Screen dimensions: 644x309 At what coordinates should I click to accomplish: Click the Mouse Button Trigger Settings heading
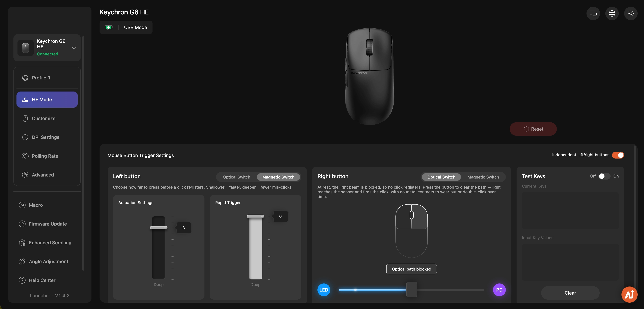coord(141,155)
